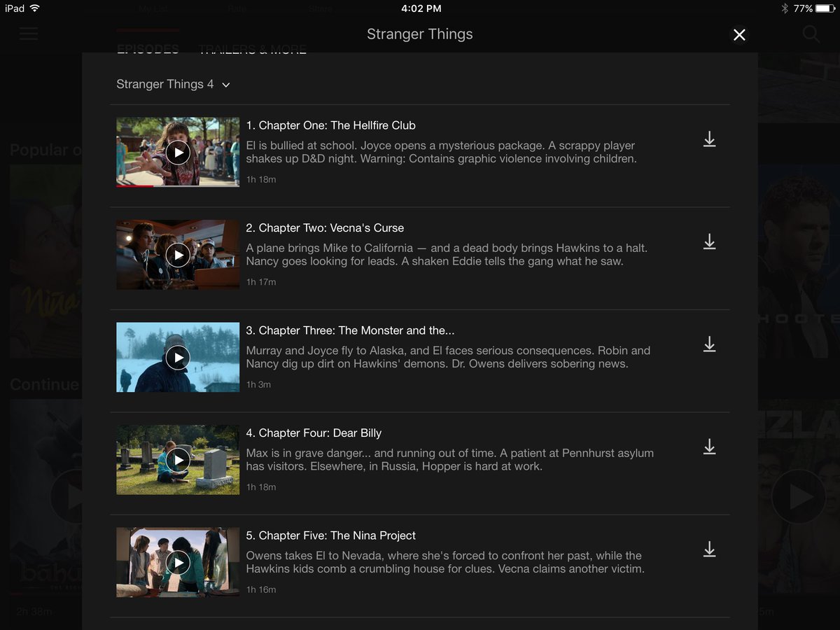840x630 pixels.
Task: Switch to the Episodes tab
Action: [x=148, y=49]
